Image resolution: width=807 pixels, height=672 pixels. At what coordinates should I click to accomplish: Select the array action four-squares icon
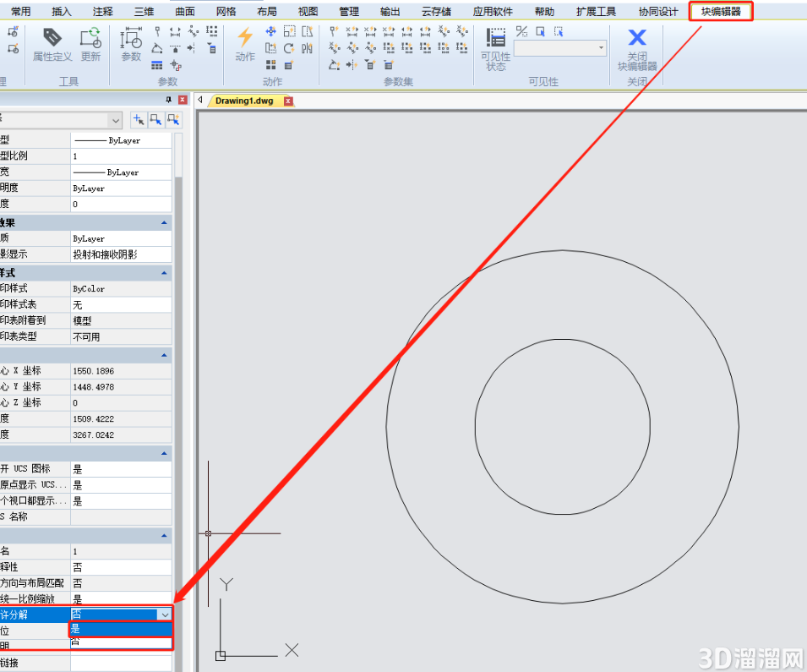(270, 65)
